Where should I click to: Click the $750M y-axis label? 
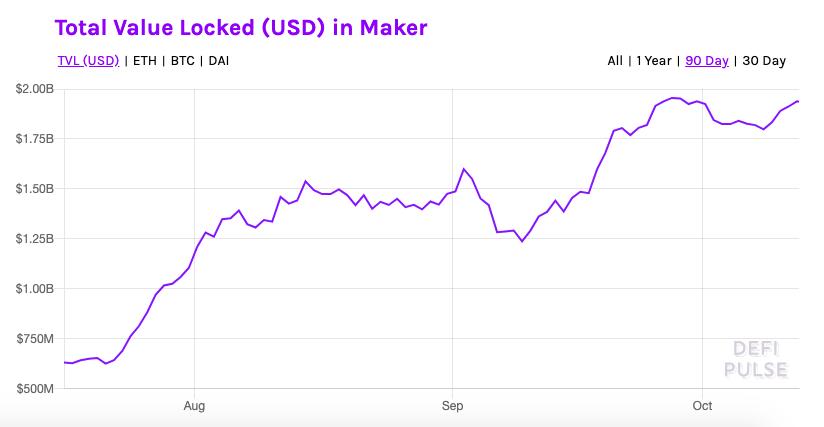coord(37,339)
